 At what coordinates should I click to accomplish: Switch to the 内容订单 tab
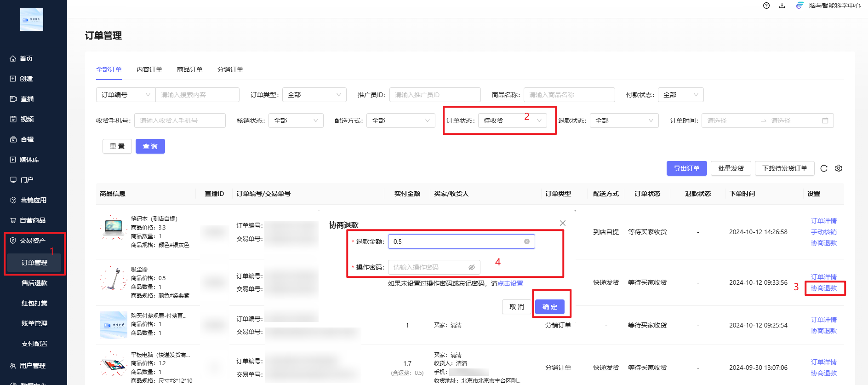(x=149, y=69)
